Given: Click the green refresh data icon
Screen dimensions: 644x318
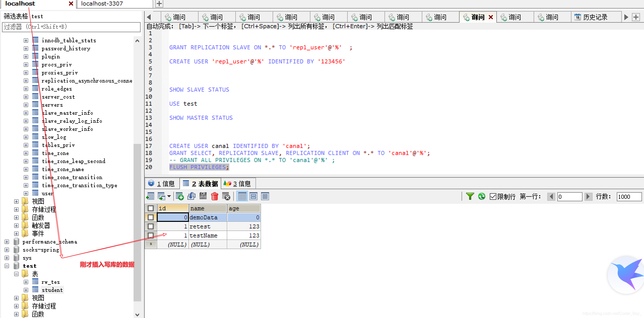Looking at the screenshot, I should (481, 196).
